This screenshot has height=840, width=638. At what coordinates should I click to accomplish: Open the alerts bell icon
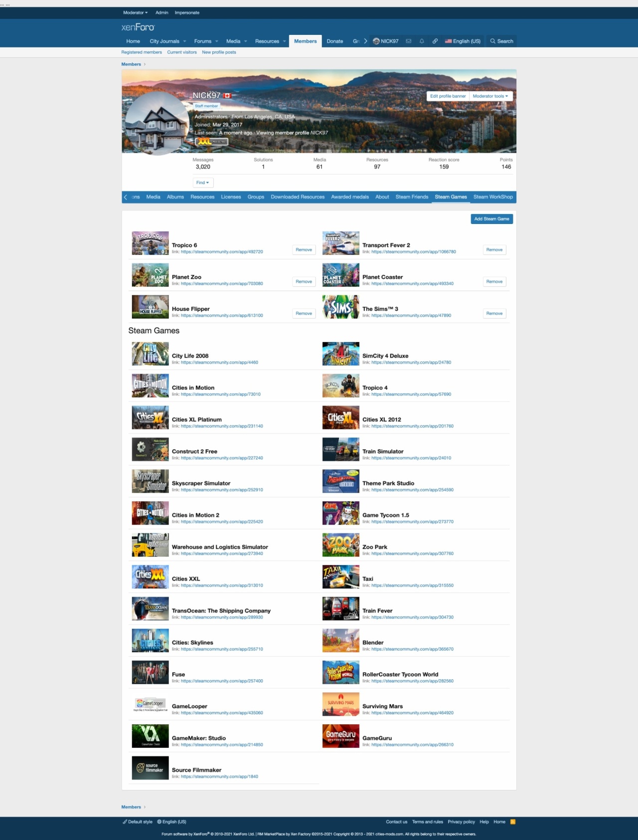(422, 41)
